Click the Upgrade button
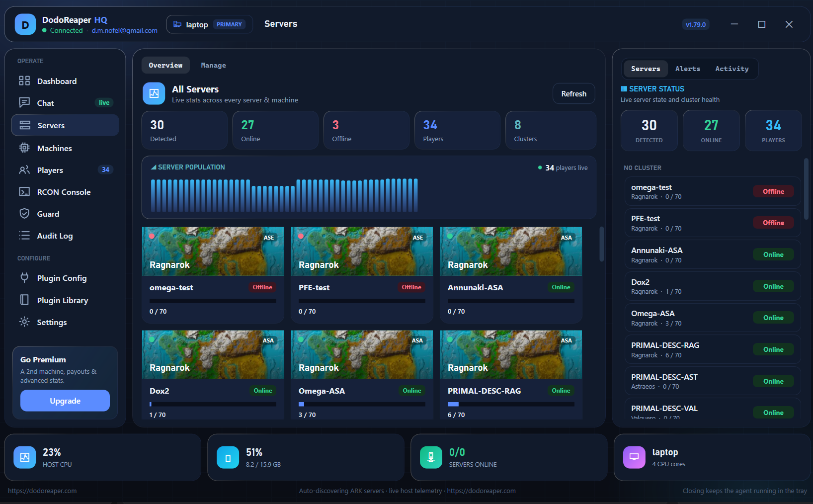The width and height of the screenshot is (813, 504). tap(65, 401)
